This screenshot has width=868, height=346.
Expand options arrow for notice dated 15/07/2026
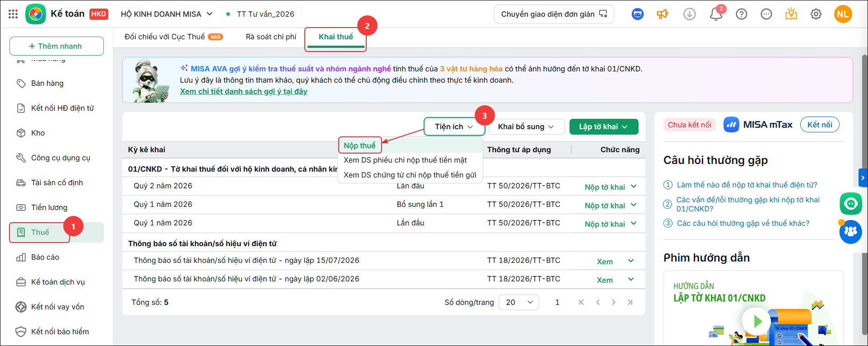[x=631, y=261]
